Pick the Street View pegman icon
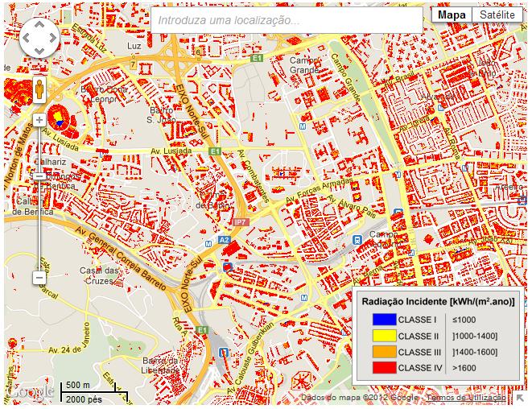The width and height of the screenshot is (532, 409). [39, 89]
